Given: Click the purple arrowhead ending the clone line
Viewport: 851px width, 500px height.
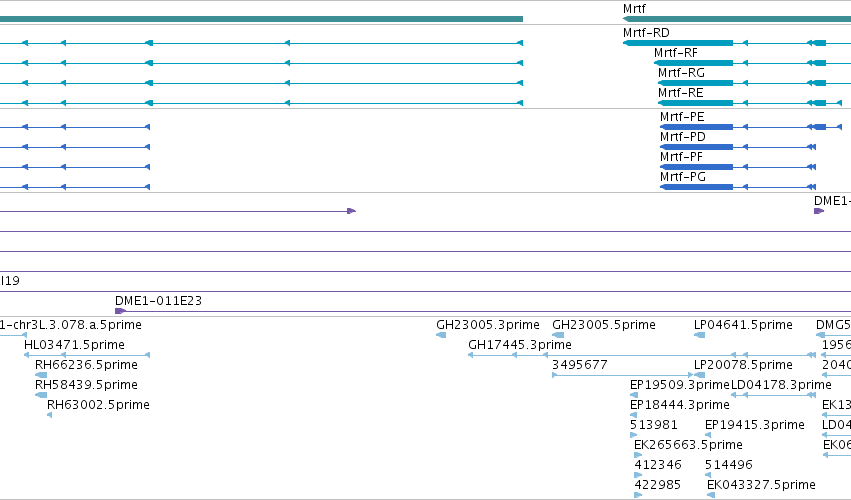Looking at the screenshot, I should (352, 211).
